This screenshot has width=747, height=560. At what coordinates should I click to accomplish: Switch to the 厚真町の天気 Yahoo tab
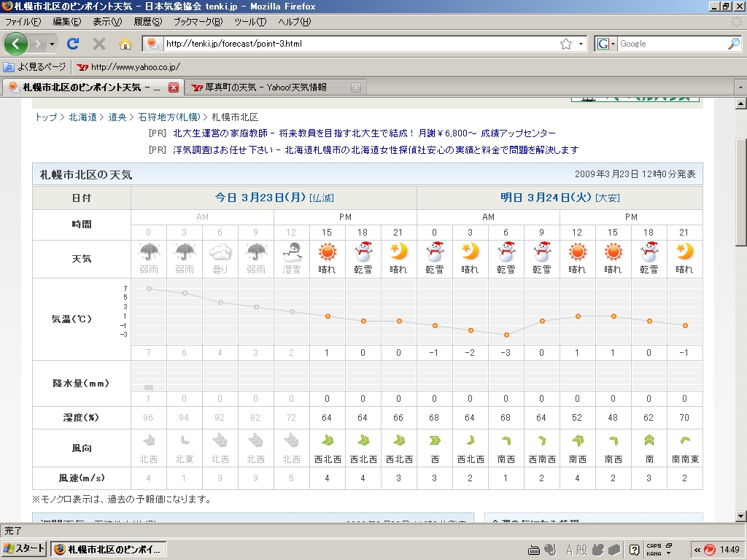coord(266,87)
